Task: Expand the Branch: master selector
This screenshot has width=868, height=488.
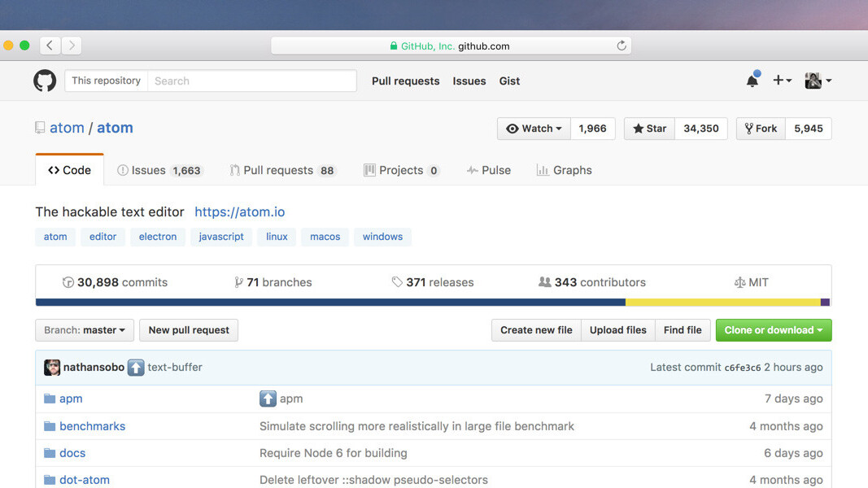Action: 84,330
